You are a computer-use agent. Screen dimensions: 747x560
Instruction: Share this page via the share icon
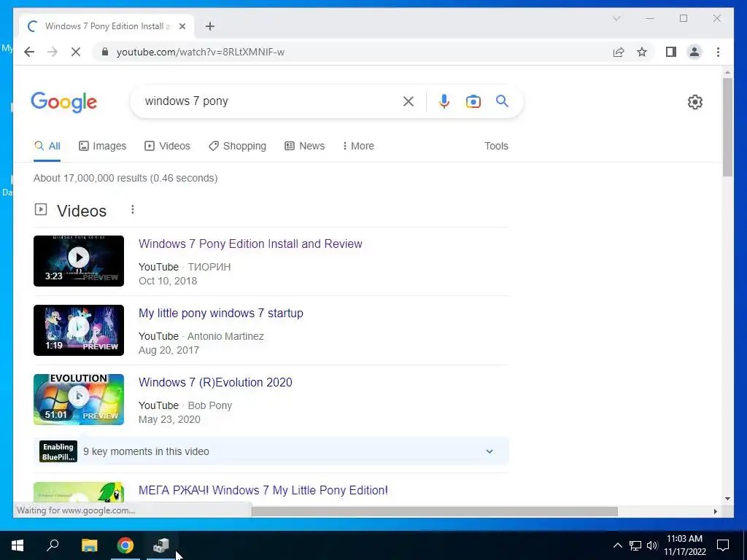(x=619, y=52)
